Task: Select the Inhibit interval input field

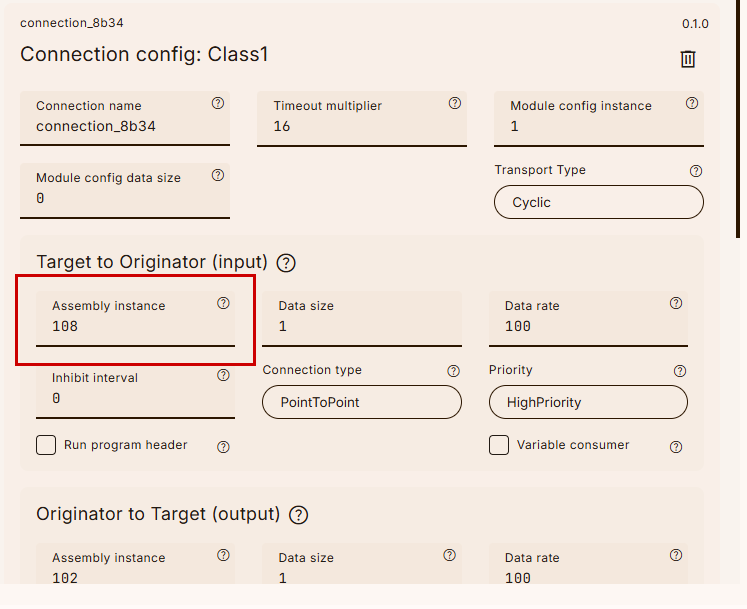Action: [x=130, y=399]
